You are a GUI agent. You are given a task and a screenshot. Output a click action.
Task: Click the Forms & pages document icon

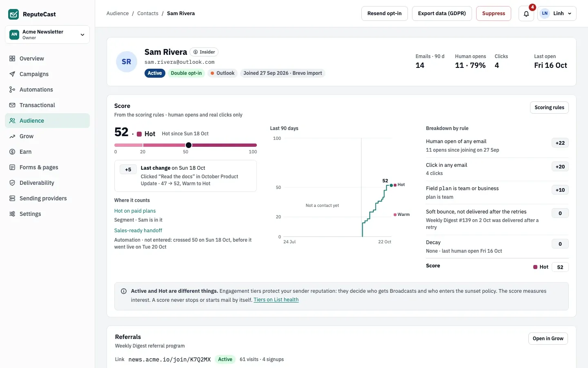pyautogui.click(x=12, y=167)
